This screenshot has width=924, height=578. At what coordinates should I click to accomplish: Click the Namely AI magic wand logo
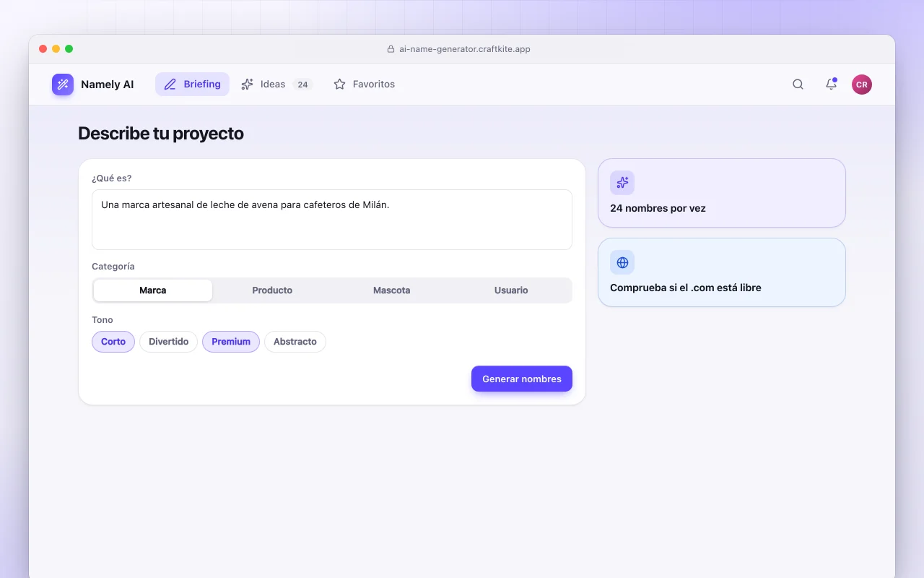(x=63, y=85)
